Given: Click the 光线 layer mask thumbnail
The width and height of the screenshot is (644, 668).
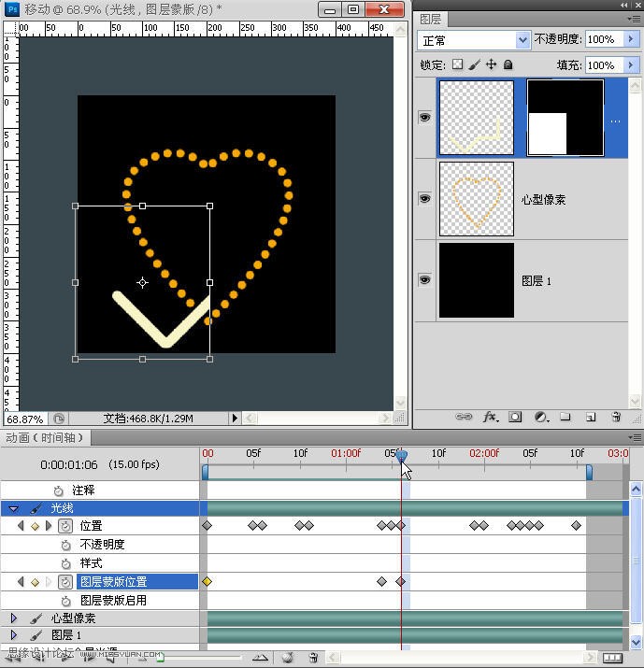Looking at the screenshot, I should pos(565,117).
